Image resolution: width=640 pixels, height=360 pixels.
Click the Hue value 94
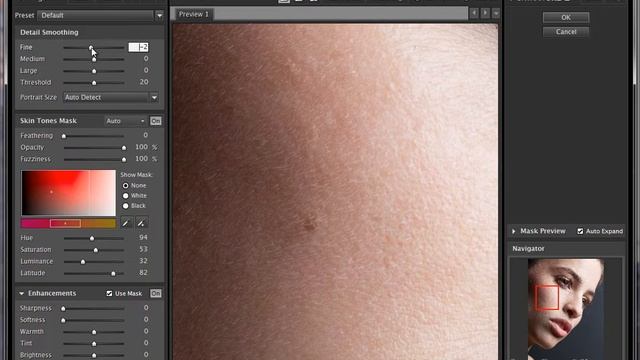pyautogui.click(x=143, y=237)
